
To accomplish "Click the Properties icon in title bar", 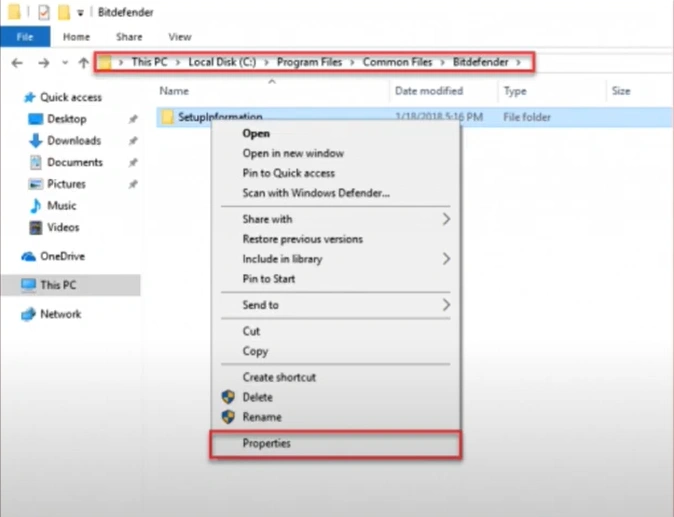I will [x=43, y=12].
